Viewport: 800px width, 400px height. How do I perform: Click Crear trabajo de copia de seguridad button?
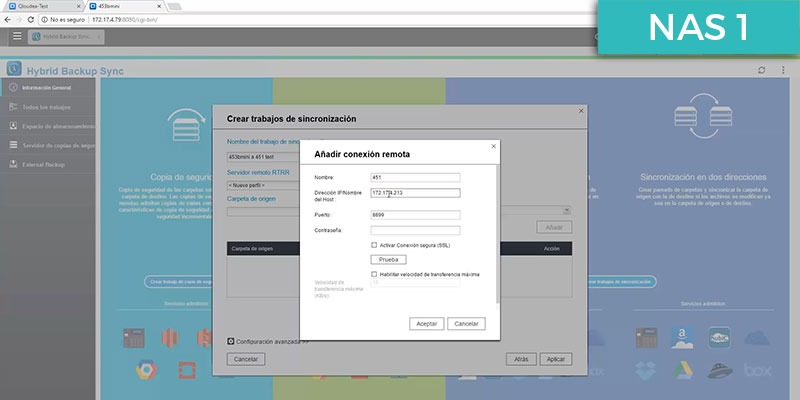[x=179, y=282]
